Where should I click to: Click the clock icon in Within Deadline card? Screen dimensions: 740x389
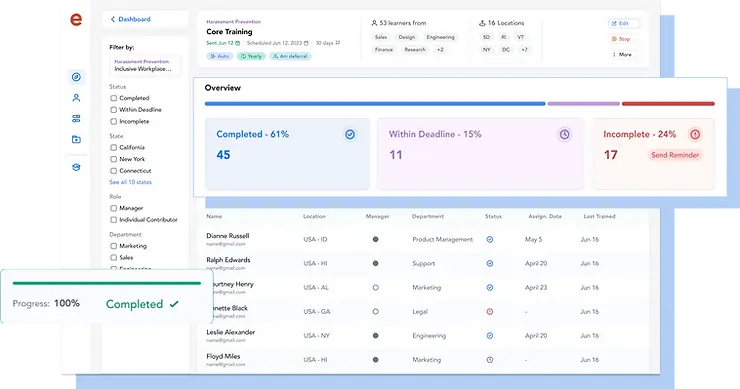point(564,135)
